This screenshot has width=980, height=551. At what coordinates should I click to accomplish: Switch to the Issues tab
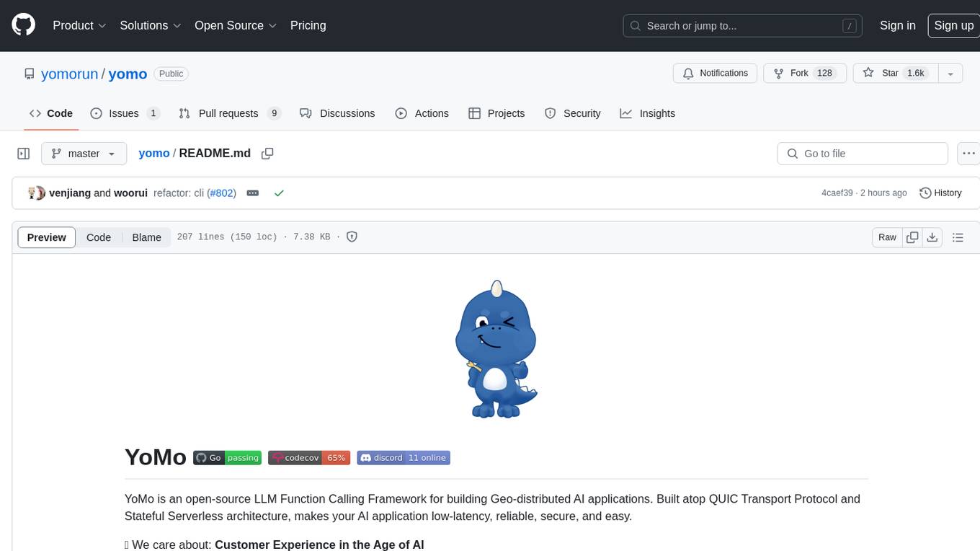point(125,113)
